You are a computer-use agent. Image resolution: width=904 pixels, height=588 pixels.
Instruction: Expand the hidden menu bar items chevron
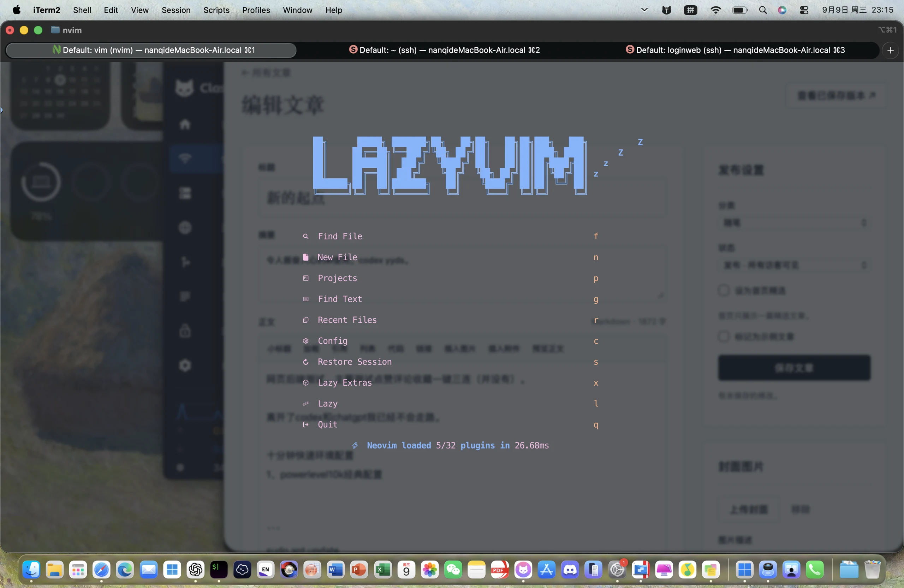644,10
